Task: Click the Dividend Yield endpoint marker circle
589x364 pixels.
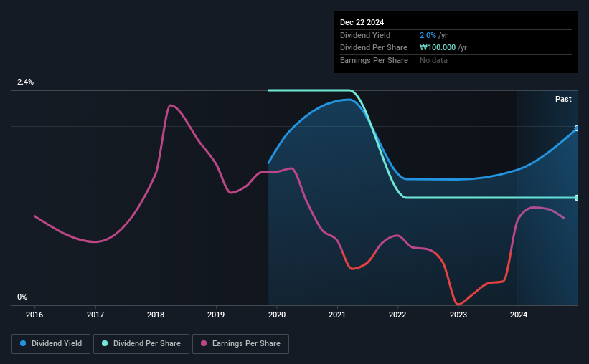Action: tap(577, 128)
